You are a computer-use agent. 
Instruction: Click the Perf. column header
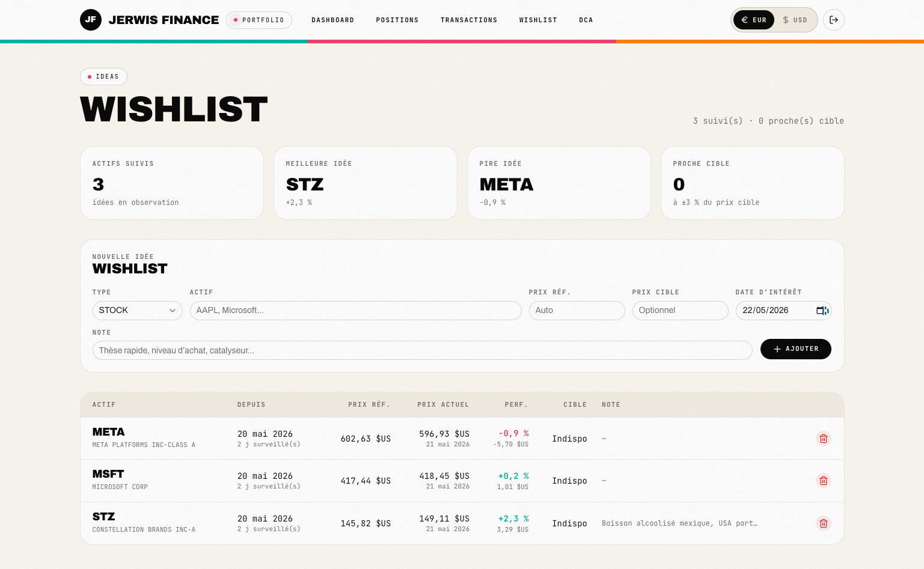pyautogui.click(x=516, y=405)
